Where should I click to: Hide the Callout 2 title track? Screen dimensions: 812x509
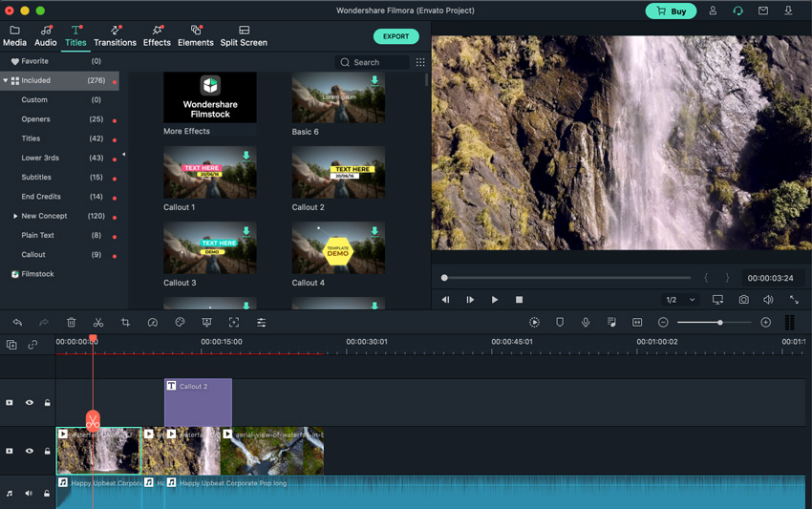coord(30,402)
